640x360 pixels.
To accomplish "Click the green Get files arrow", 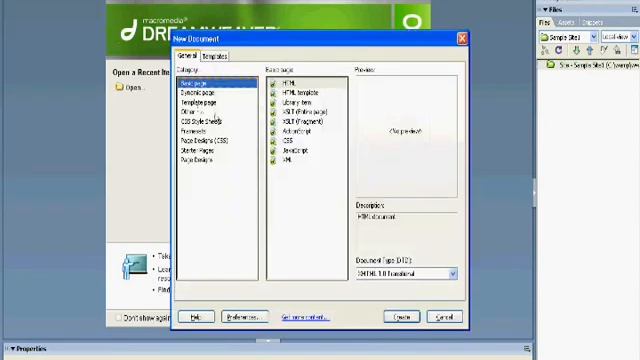I will 576,50.
